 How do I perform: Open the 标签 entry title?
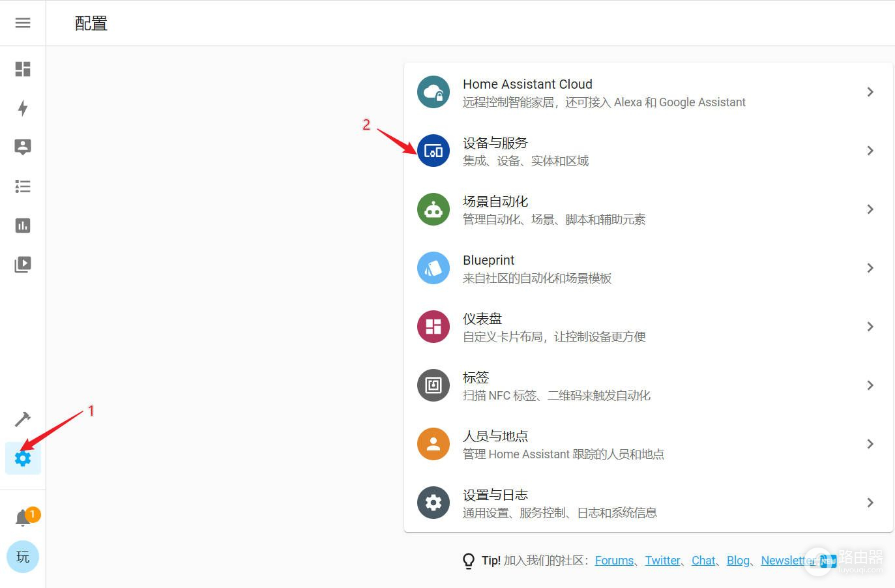click(x=476, y=377)
